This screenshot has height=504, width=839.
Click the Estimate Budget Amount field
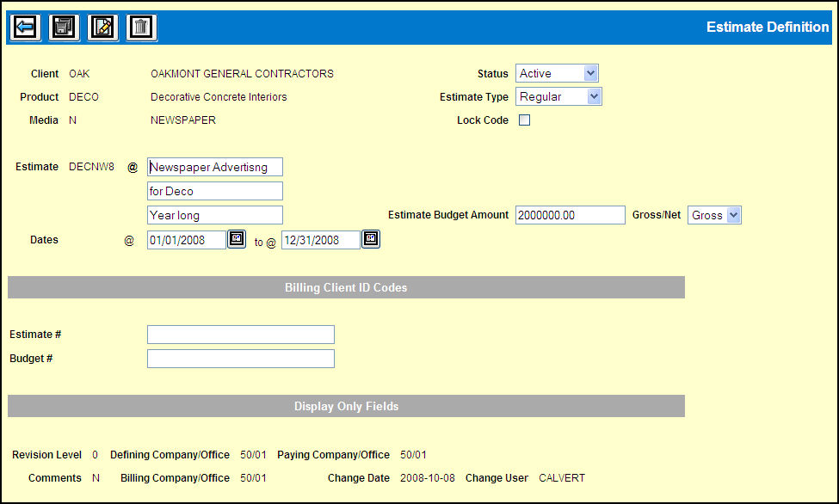(x=571, y=215)
